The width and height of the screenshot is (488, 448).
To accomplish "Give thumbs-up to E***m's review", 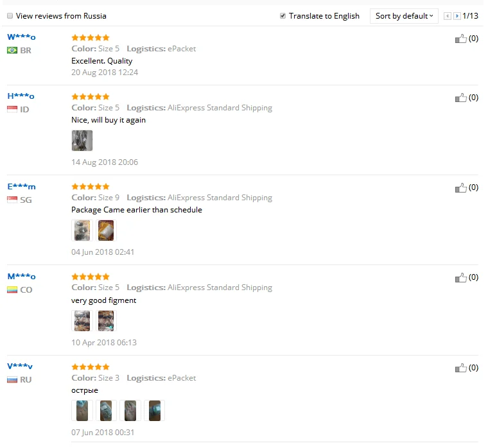I will [x=460, y=187].
